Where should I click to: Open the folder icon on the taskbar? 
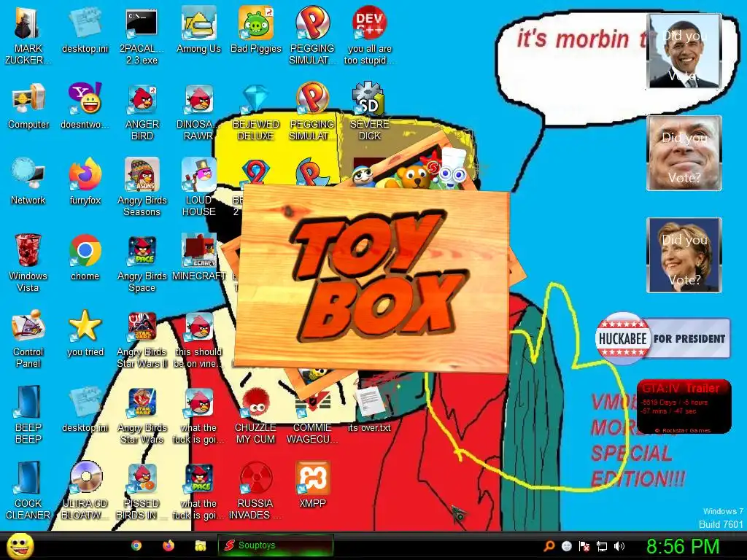pyautogui.click(x=201, y=545)
